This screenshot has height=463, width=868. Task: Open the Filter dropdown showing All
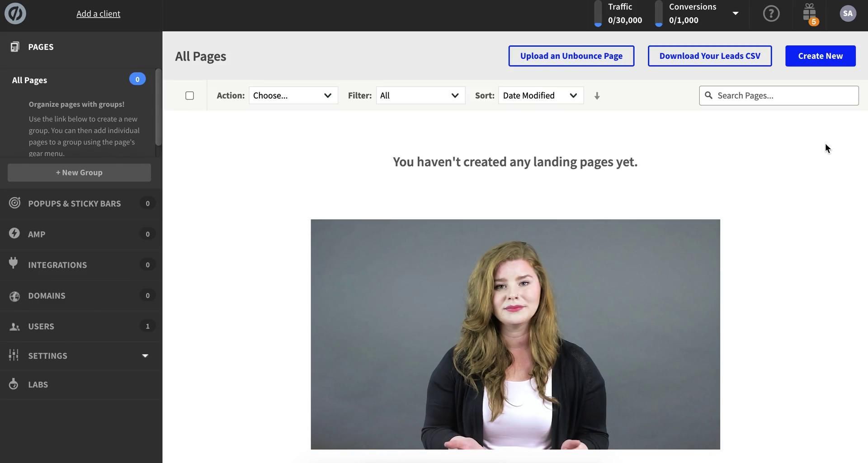click(420, 95)
